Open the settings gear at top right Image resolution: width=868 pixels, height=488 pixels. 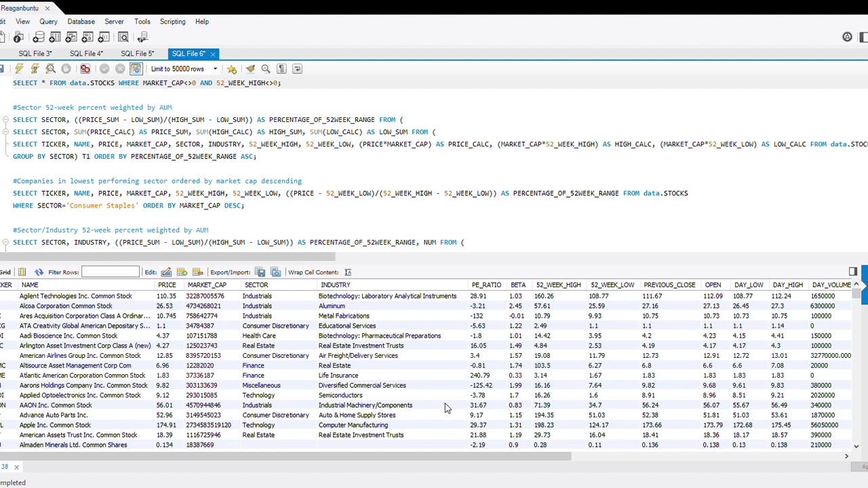pyautogui.click(x=847, y=37)
